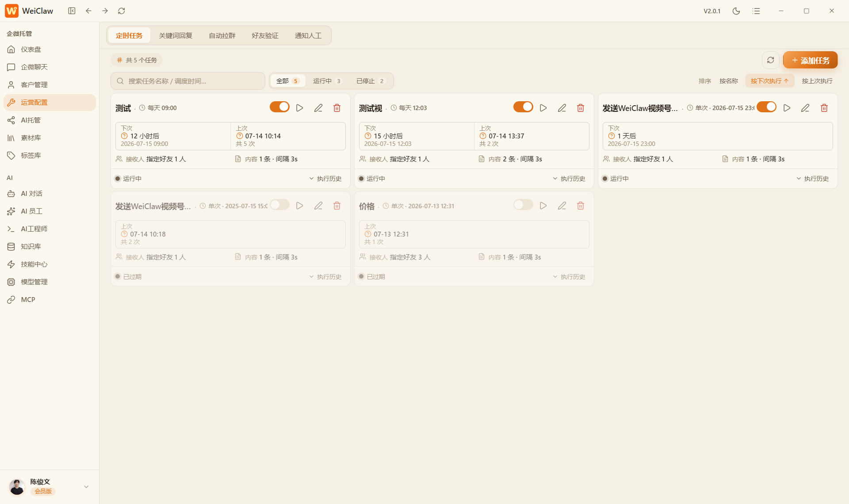The width and height of the screenshot is (849, 504).
Task: Run the expired 2025-07-15 video task
Action: (300, 206)
